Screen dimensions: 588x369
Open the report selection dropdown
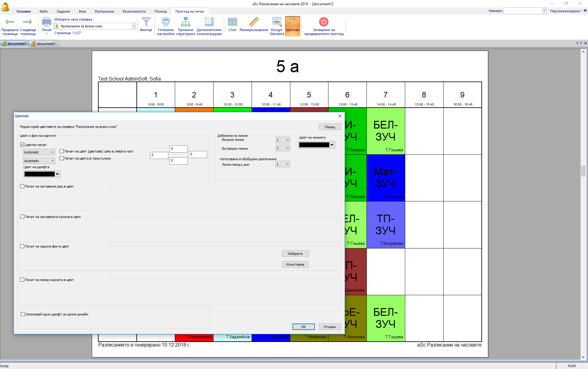coord(134,26)
